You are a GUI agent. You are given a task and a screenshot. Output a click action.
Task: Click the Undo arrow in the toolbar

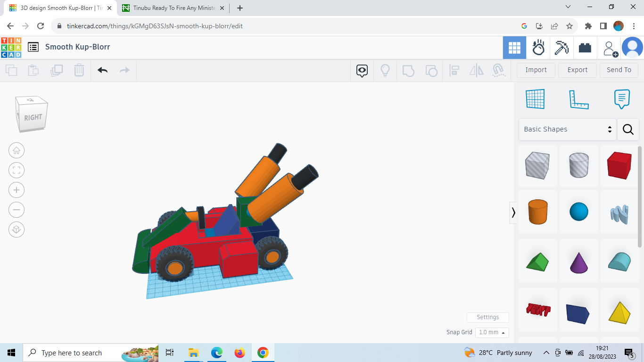pyautogui.click(x=102, y=70)
